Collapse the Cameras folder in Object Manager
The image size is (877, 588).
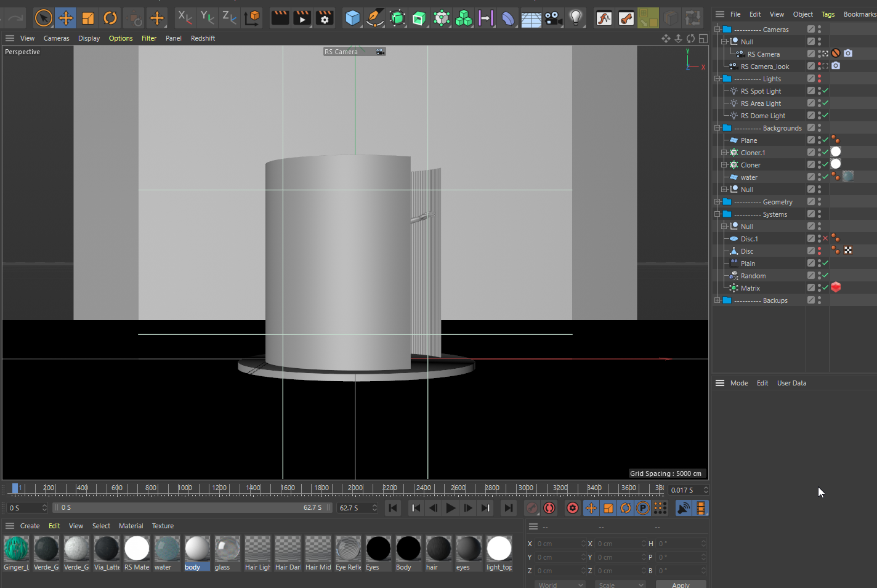click(717, 30)
